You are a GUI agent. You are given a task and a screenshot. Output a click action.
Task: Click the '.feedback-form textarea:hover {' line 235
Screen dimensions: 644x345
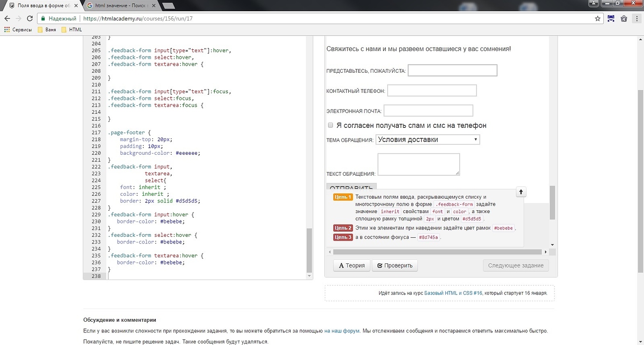(155, 255)
